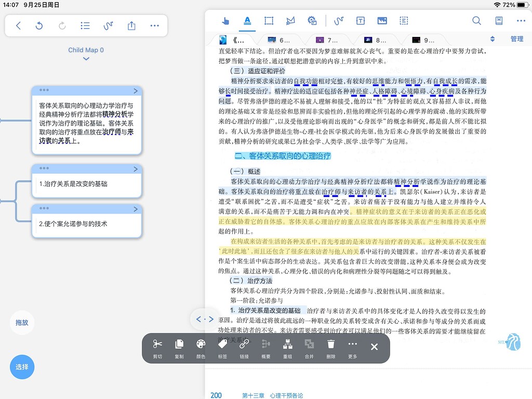The image size is (532, 399).
Task: Select the text box insertion tool
Action: click(360, 21)
